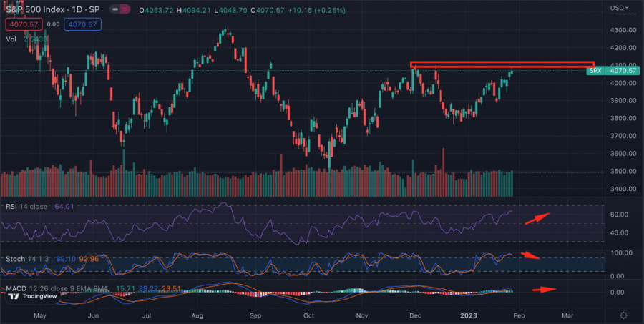Click the Mar time axis label

pos(567,315)
